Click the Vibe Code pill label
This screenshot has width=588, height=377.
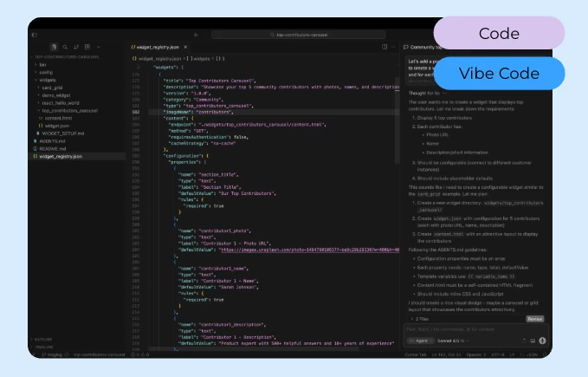pyautogui.click(x=499, y=74)
